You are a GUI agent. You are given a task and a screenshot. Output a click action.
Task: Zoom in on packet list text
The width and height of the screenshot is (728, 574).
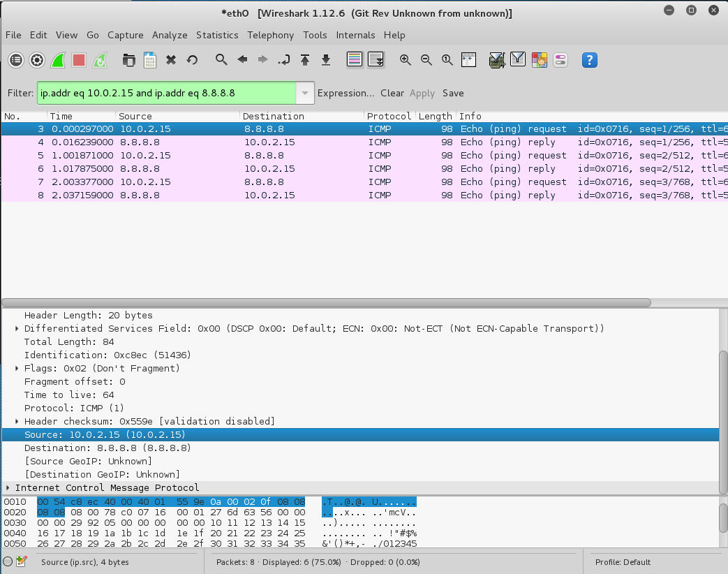405,60
